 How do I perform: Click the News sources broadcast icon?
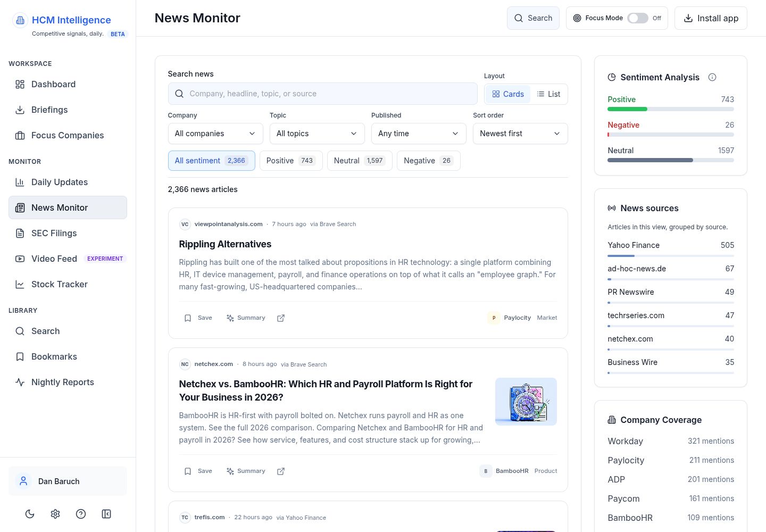coord(612,208)
